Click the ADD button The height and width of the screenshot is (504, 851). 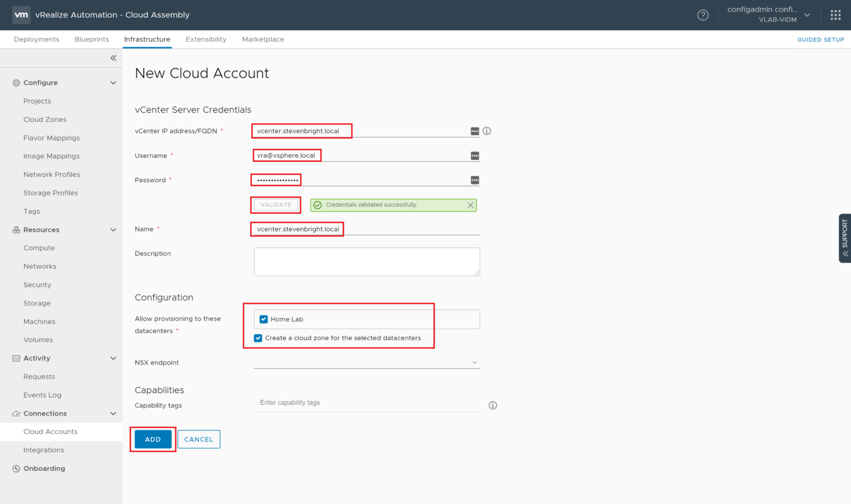pyautogui.click(x=153, y=439)
